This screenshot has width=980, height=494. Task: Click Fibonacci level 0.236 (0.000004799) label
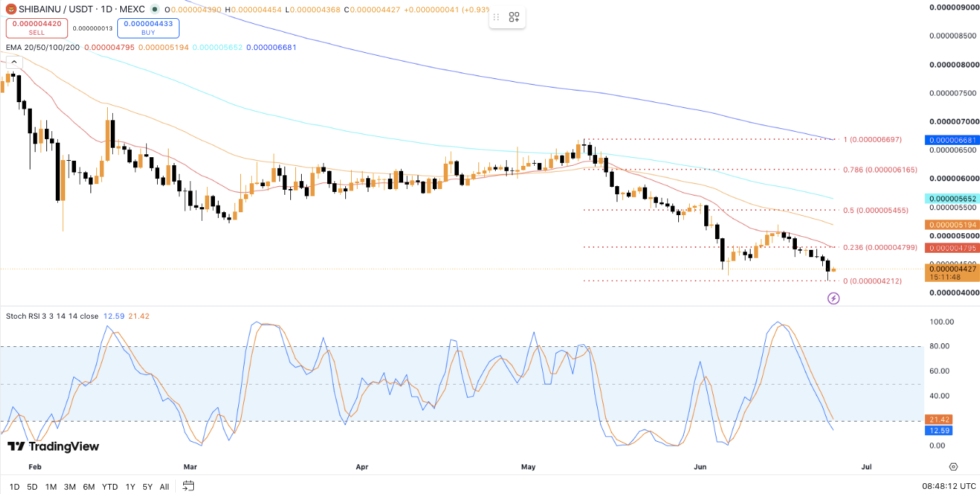click(x=880, y=247)
